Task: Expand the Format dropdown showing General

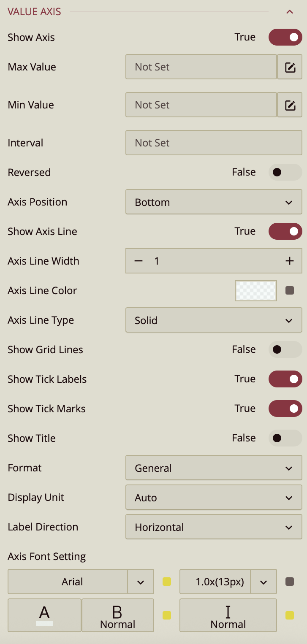Action: click(214, 468)
